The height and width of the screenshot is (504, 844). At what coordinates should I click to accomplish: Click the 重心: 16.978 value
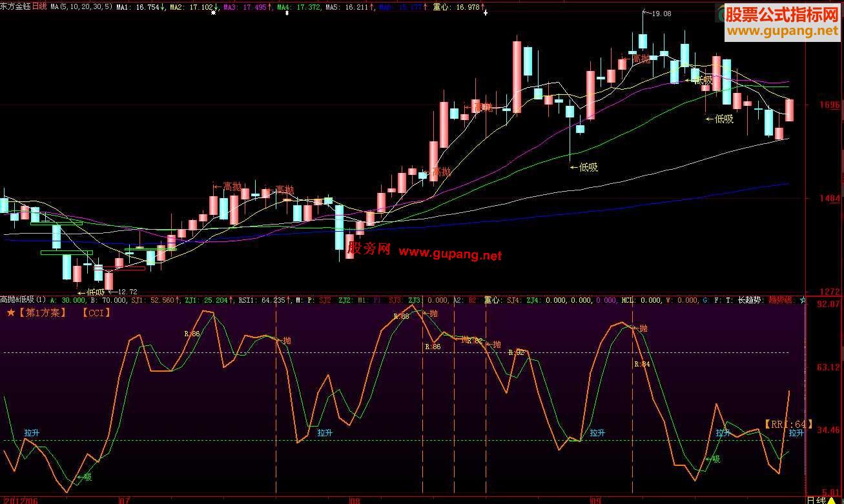click(459, 7)
